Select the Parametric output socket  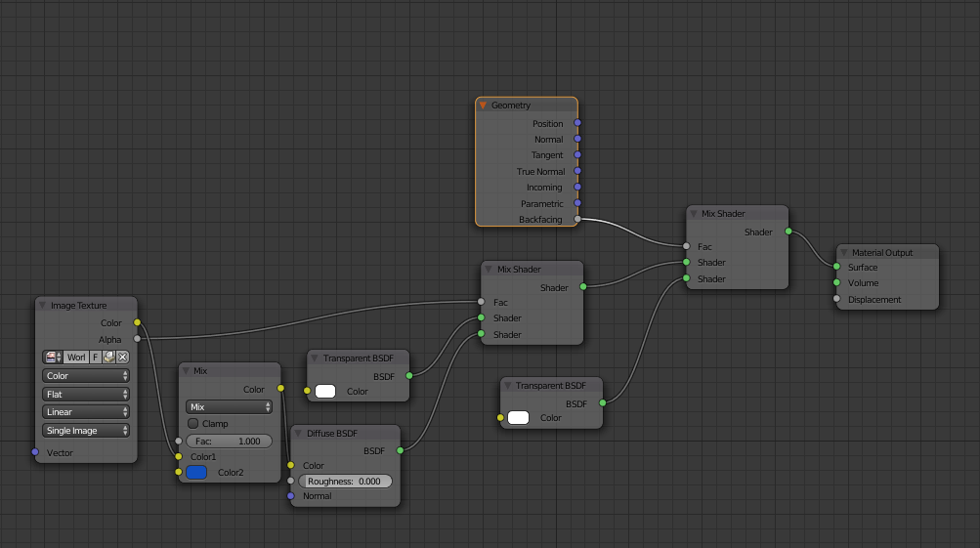[577, 203]
